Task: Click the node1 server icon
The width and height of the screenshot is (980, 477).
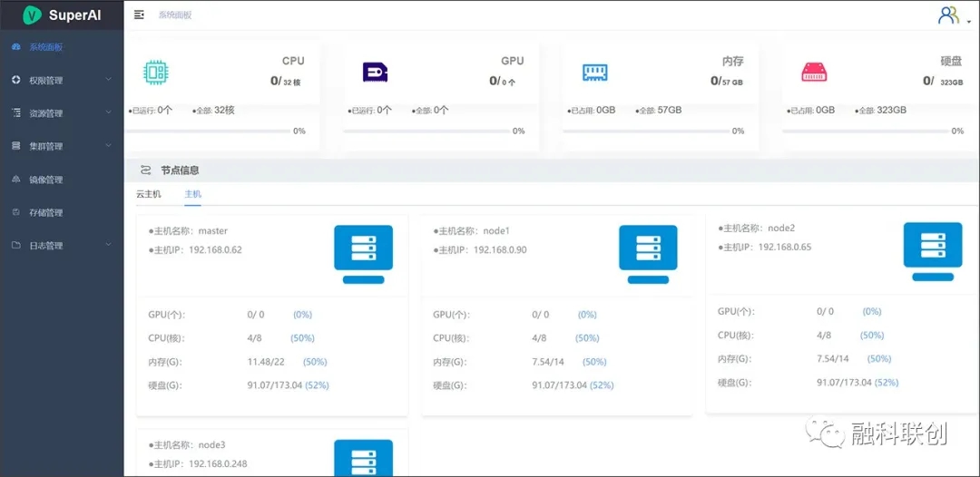Action: pos(648,254)
